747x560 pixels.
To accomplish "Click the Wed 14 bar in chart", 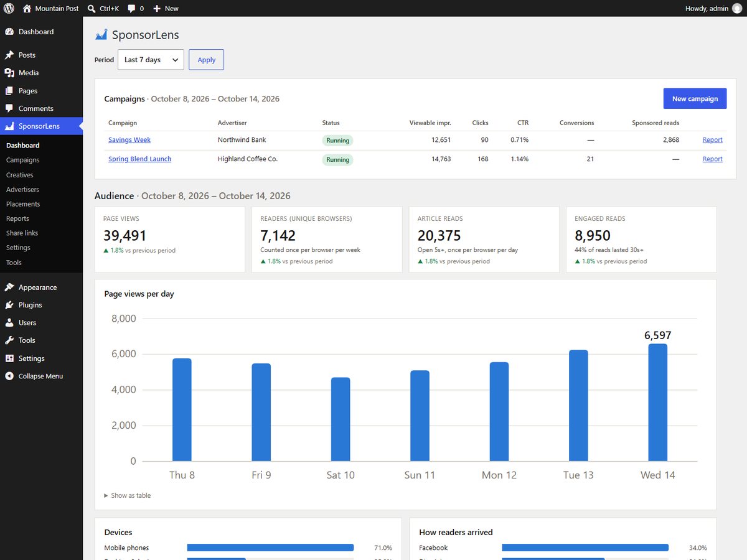I will [x=658, y=403].
